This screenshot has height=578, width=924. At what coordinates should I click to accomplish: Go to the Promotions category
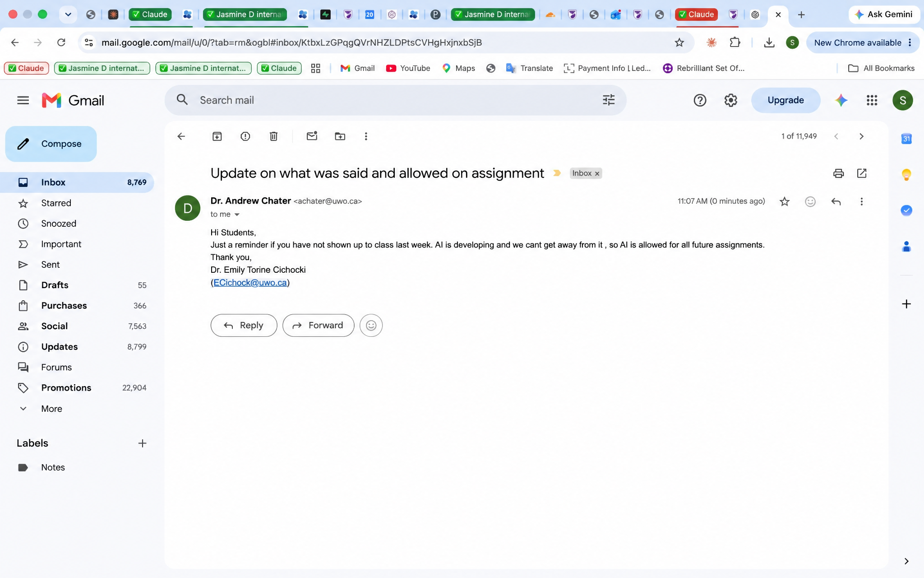pyautogui.click(x=66, y=388)
